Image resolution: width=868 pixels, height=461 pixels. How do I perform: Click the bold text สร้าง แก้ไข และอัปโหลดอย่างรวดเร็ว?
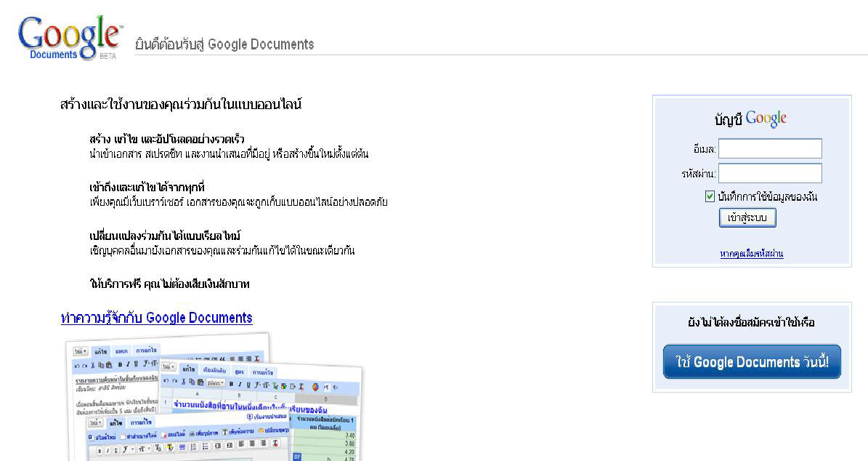coord(166,139)
